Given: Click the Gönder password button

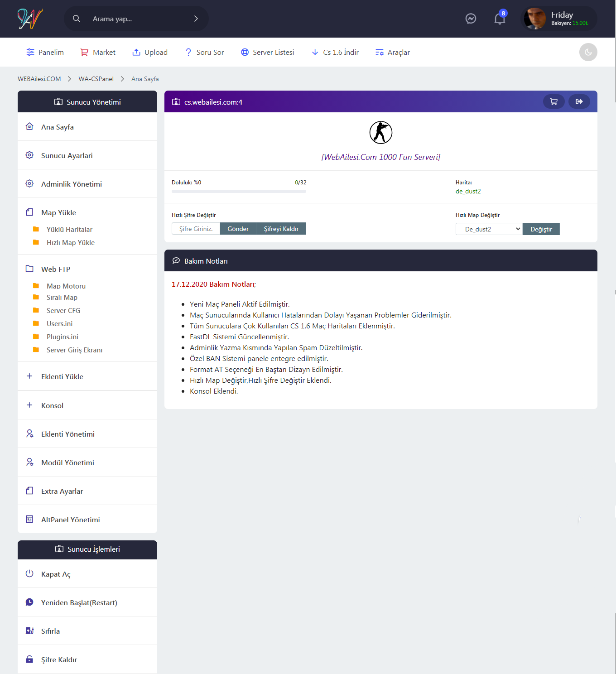Looking at the screenshot, I should click(x=238, y=229).
